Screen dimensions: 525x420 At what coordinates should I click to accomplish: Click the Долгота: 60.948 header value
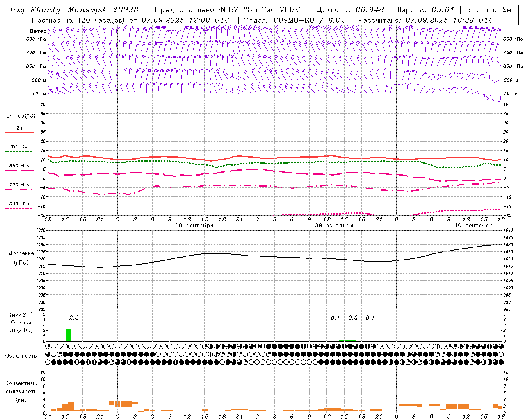(x=350, y=10)
